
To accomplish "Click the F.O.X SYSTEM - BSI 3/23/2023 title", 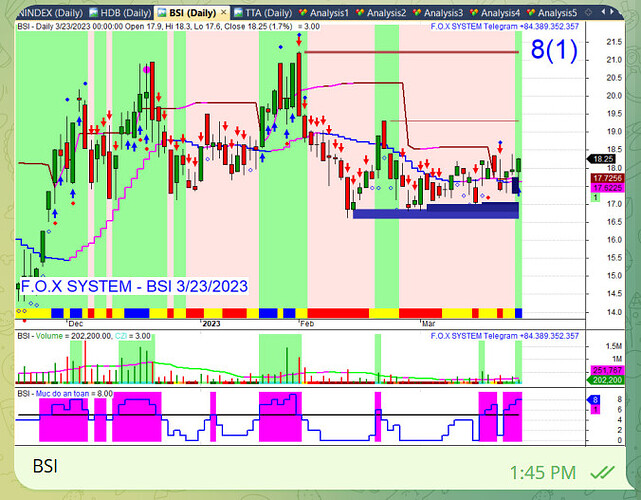I will pyautogui.click(x=134, y=286).
